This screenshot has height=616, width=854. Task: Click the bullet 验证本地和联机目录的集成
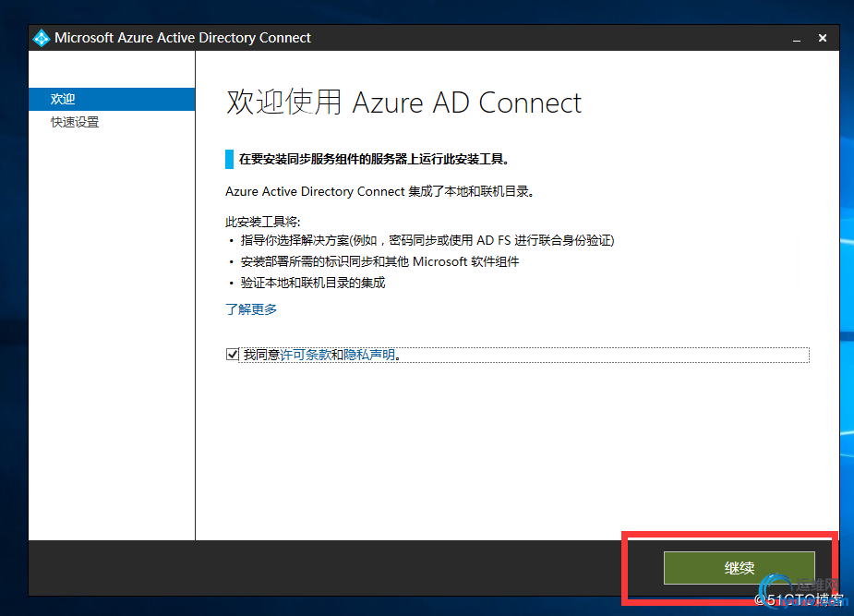click(313, 283)
